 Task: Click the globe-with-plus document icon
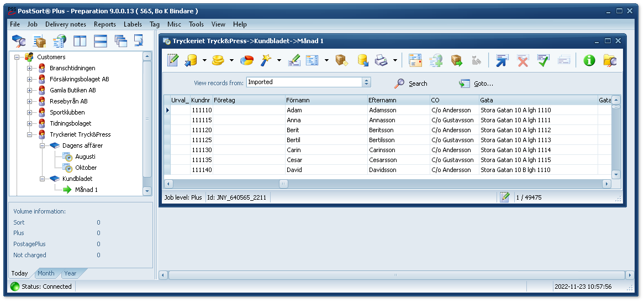pyautogui.click(x=436, y=60)
